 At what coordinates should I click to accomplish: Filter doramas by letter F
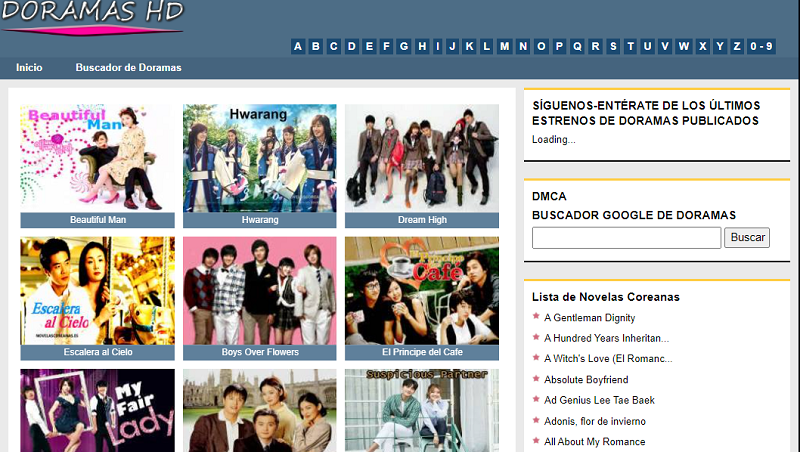point(386,46)
